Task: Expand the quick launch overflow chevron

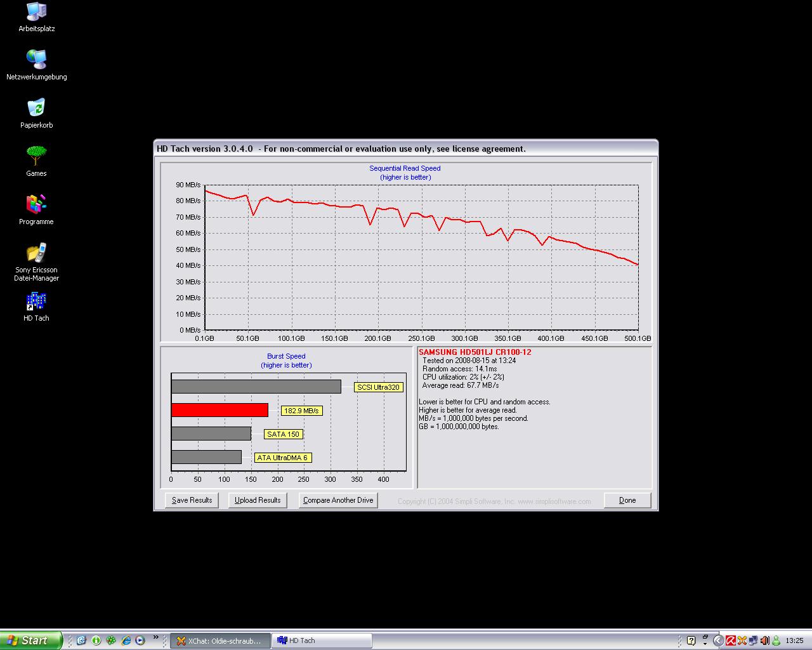Action: 157,637
